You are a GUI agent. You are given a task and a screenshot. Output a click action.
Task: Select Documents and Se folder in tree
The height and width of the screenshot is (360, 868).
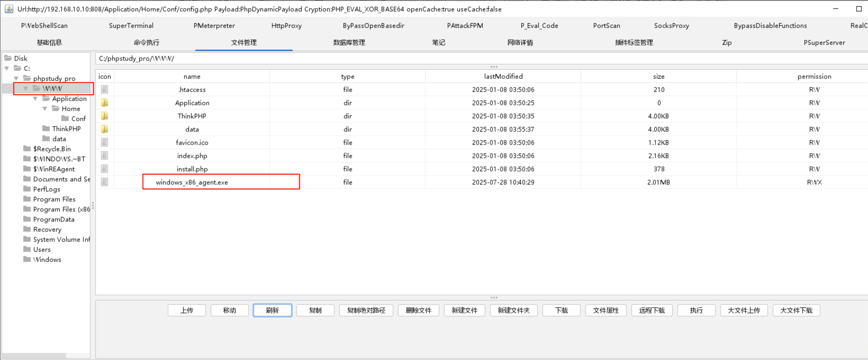point(61,179)
